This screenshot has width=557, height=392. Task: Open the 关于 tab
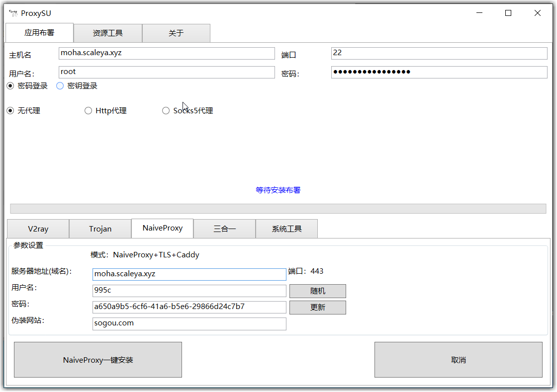[176, 33]
